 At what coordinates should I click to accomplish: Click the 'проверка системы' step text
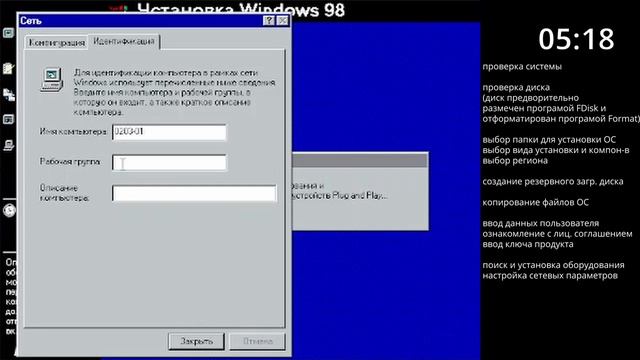pyautogui.click(x=522, y=67)
